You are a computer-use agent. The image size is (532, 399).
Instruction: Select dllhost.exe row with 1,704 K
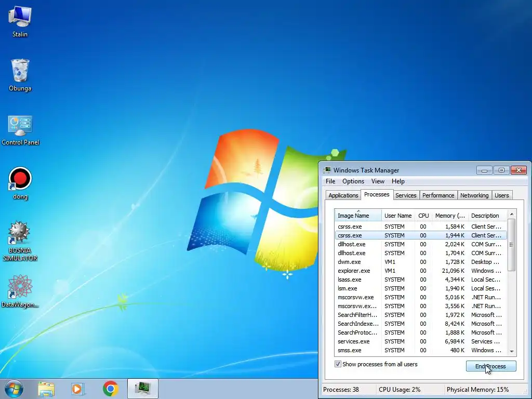tap(421, 253)
